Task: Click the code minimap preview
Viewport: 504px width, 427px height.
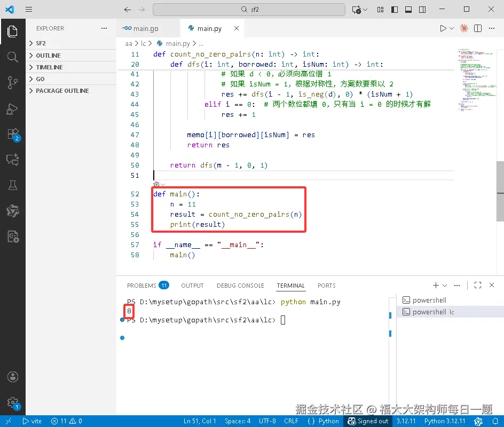Action: (x=477, y=80)
